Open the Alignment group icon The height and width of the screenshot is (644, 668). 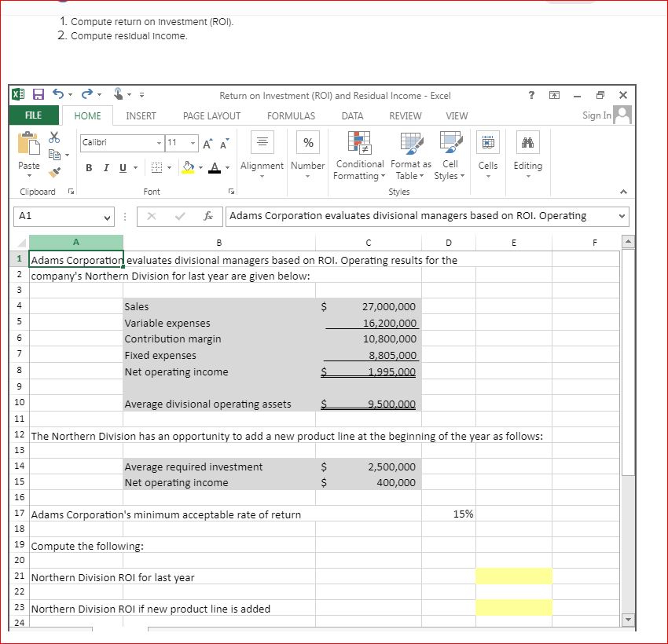262,142
